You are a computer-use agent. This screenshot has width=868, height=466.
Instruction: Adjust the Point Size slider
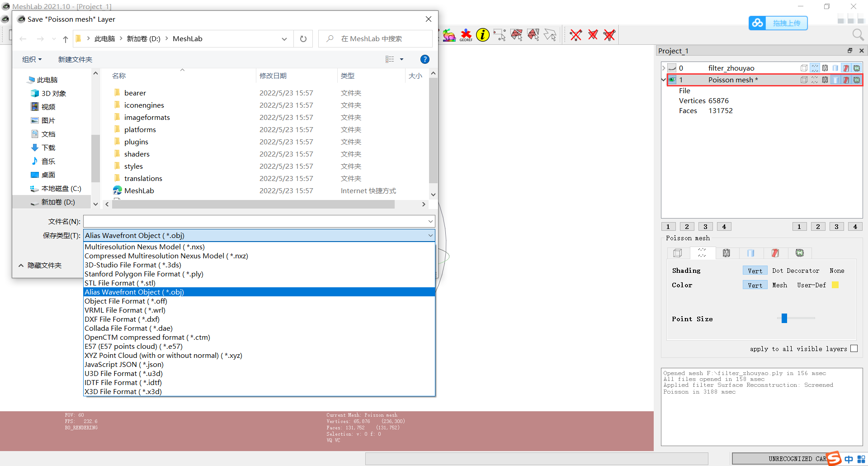pyautogui.click(x=784, y=318)
